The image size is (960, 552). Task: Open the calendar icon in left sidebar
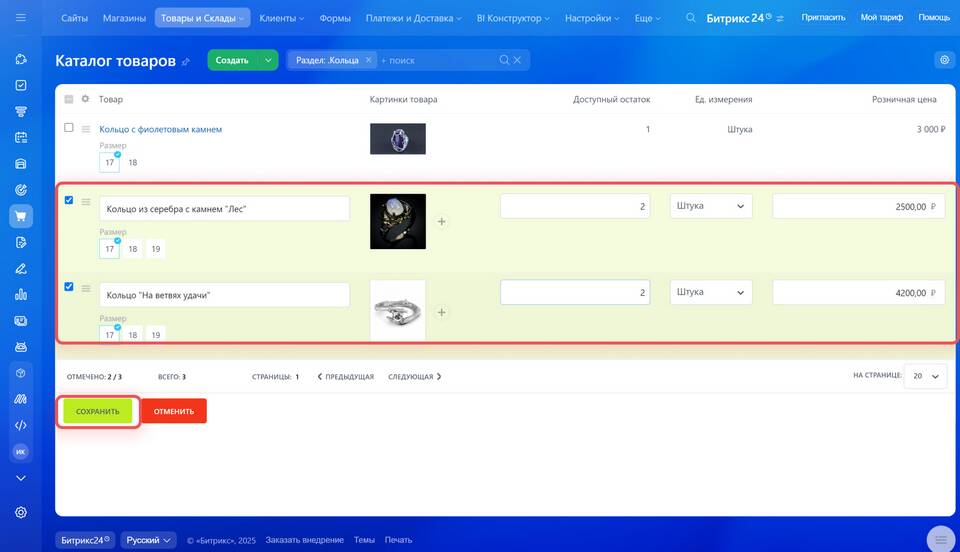[21, 137]
